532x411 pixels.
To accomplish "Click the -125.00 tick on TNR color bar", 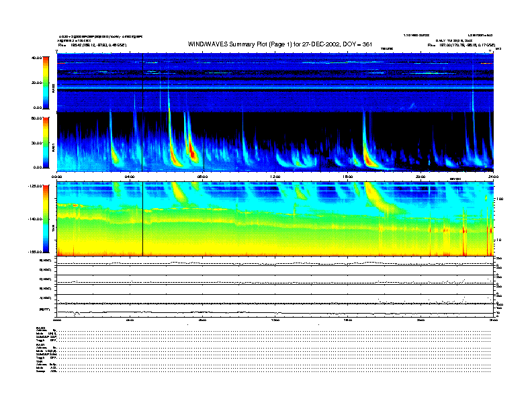I will [36, 186].
